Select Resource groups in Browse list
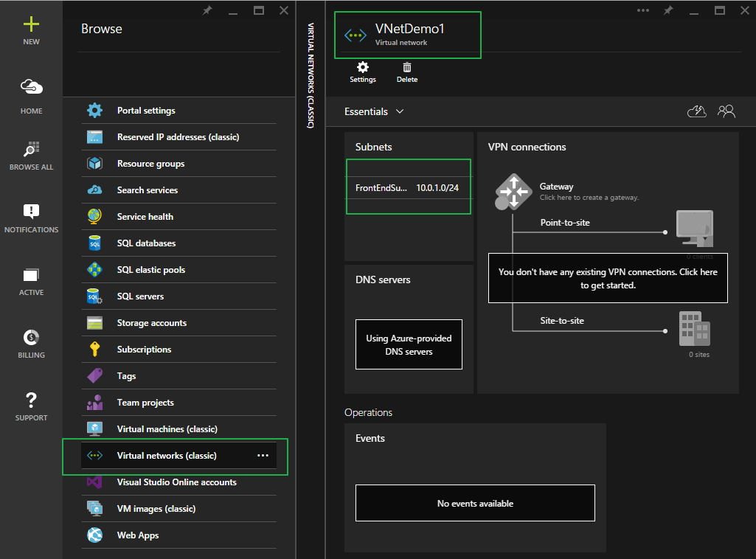Viewport: 756px width, 559px height. pyautogui.click(x=179, y=164)
